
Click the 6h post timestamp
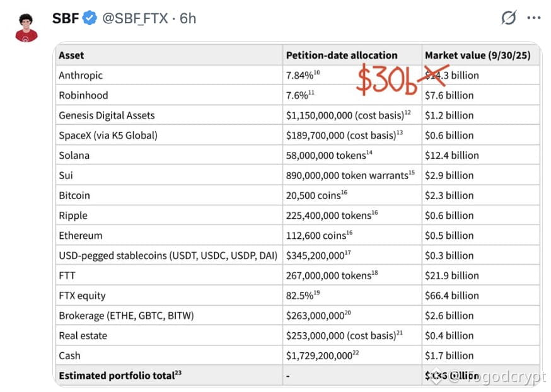tap(188, 18)
